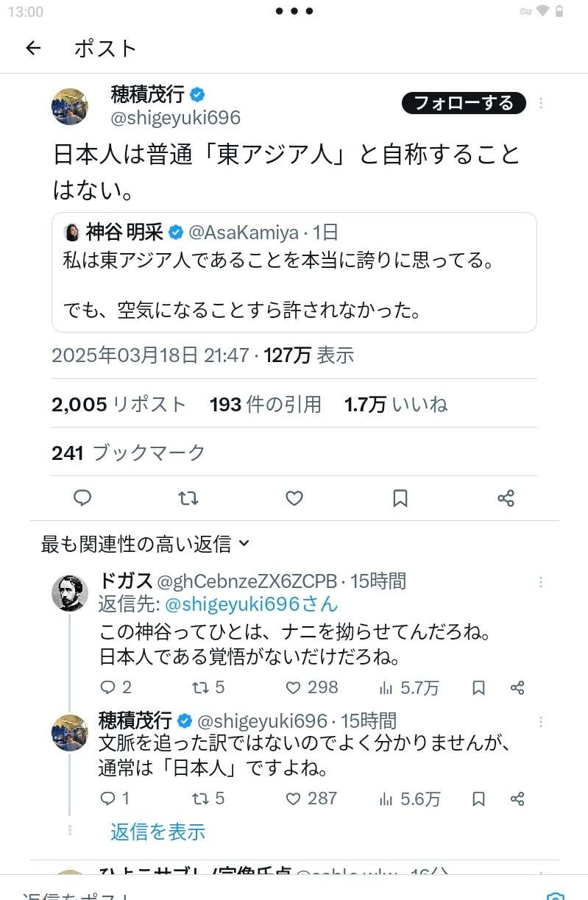Share the main post
This screenshot has width=588, height=900.
click(x=506, y=498)
